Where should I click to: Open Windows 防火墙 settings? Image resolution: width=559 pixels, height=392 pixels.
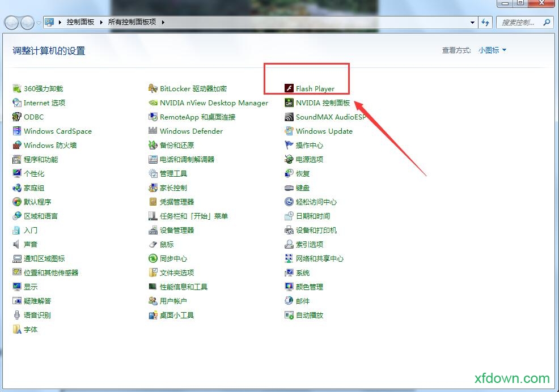coord(49,145)
